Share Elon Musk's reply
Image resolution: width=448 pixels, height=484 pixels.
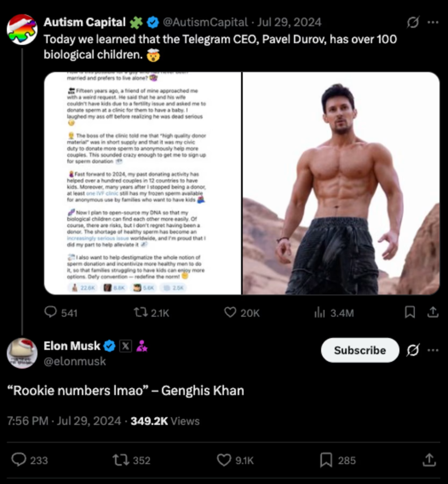pyautogui.click(x=429, y=460)
